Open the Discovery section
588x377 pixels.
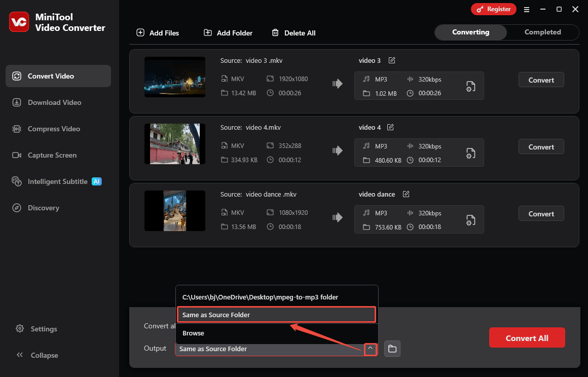click(x=17, y=208)
